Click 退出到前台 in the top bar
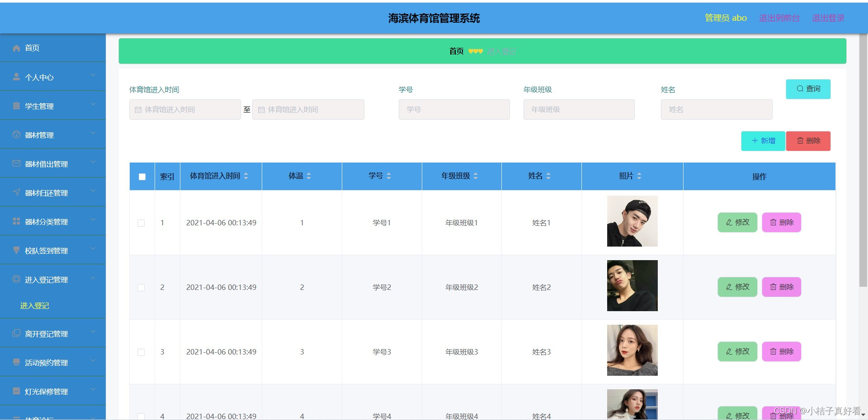The image size is (868, 420). [779, 18]
